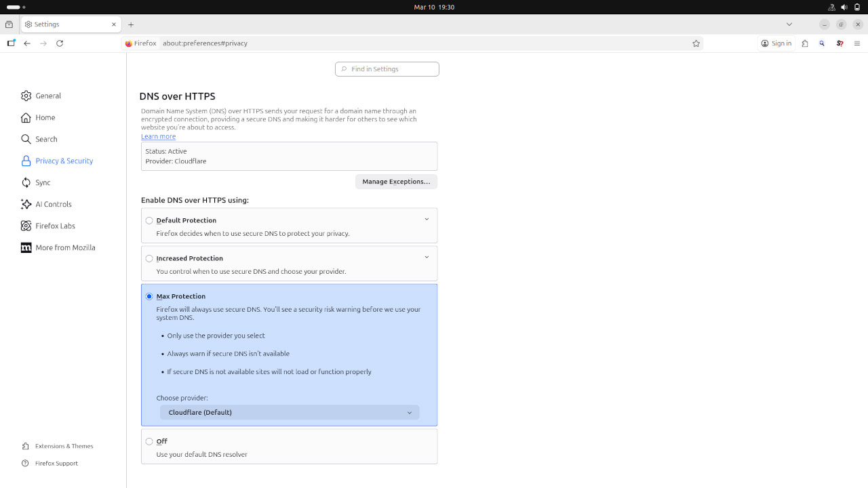The height and width of the screenshot is (488, 868).
Task: Select the Max Protection radio button
Action: point(149,296)
